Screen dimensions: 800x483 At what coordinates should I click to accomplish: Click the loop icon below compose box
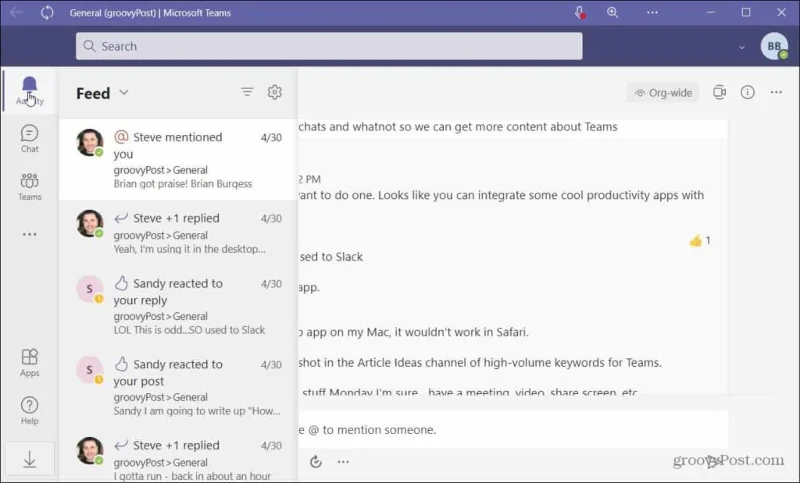click(x=316, y=462)
